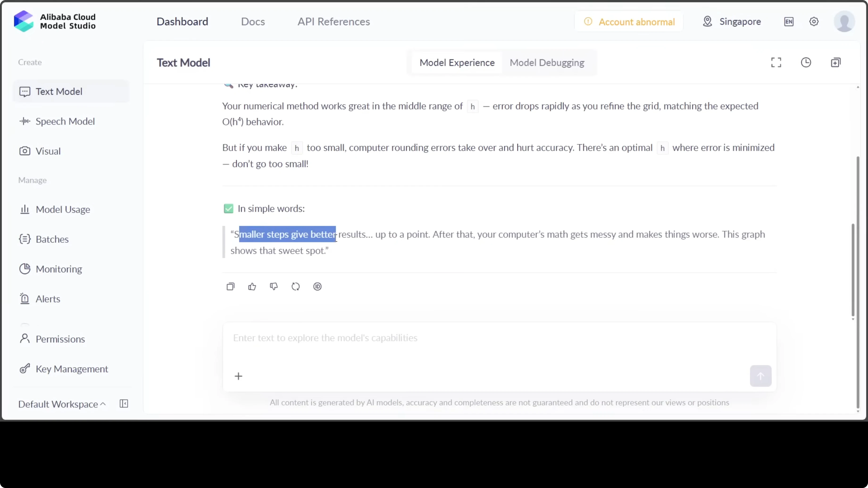Screen dimensions: 868x488
Task: Copy the model response text
Action: pos(230,287)
